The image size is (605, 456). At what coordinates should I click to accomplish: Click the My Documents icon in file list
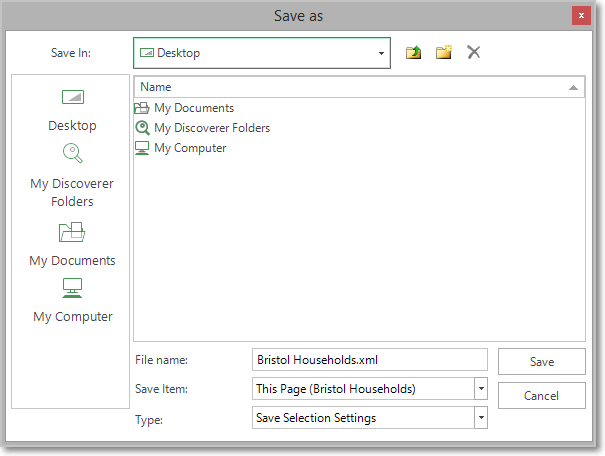[142, 108]
